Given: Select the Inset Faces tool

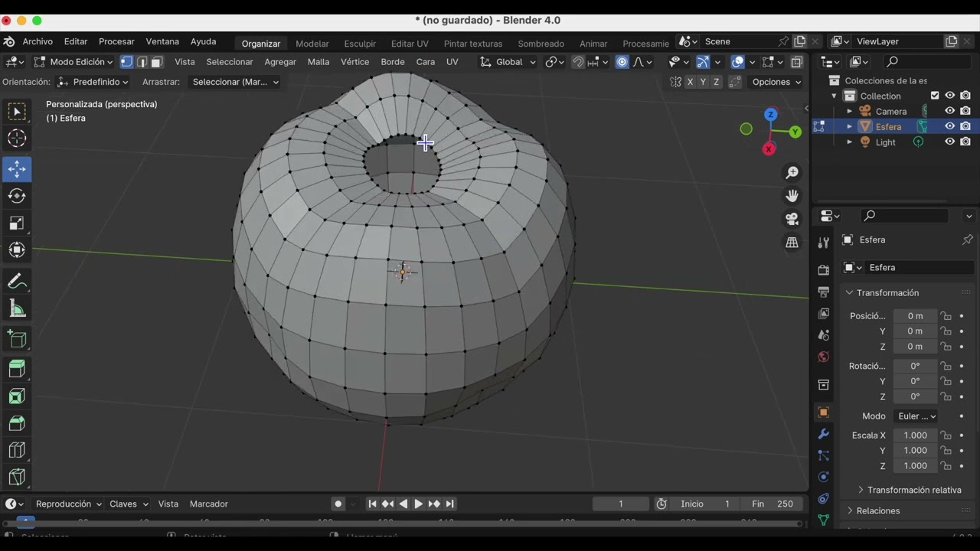Looking at the screenshot, I should [x=17, y=396].
